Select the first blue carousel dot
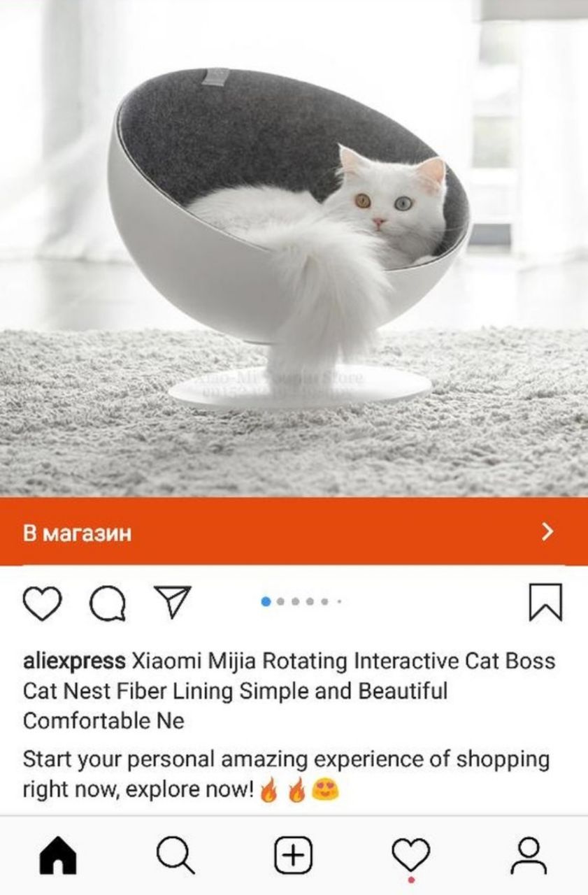 [x=266, y=601]
